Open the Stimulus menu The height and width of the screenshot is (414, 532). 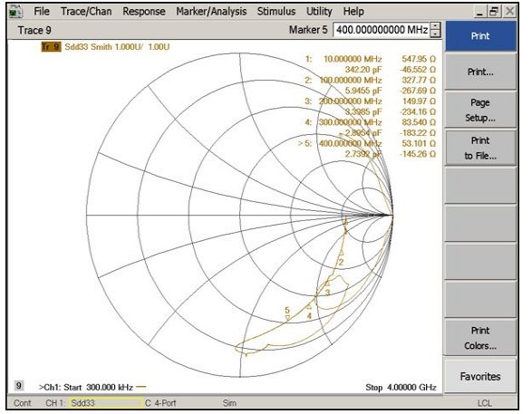click(276, 12)
